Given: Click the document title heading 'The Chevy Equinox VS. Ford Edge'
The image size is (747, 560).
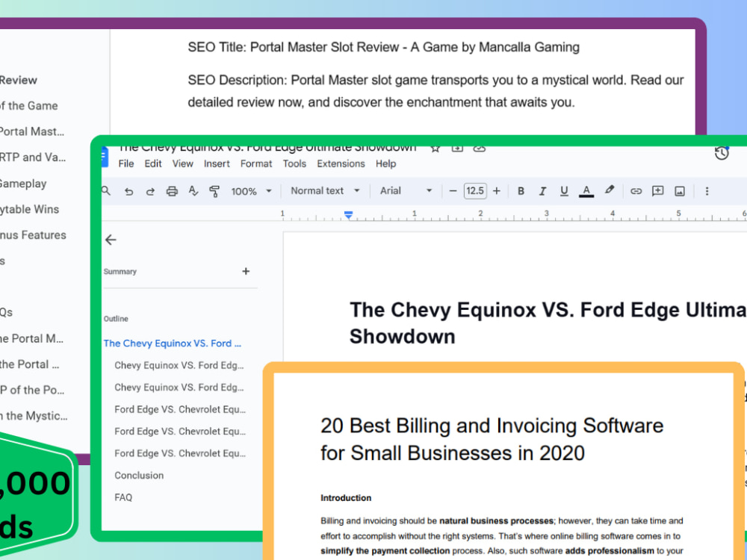Looking at the screenshot, I should point(548,323).
